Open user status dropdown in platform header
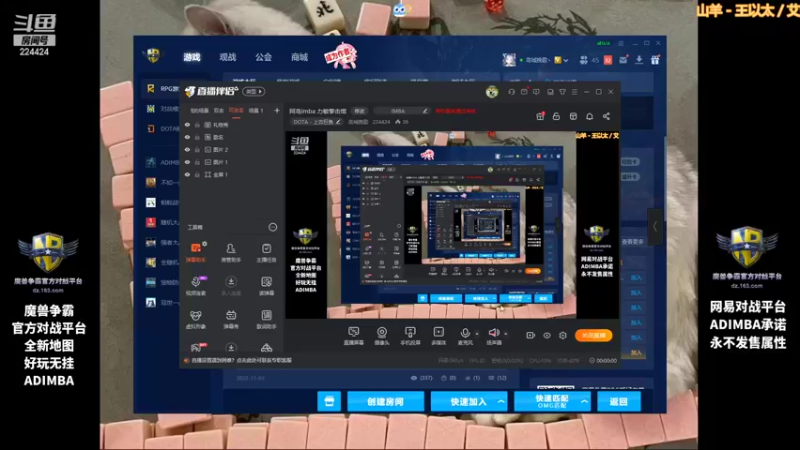800x450 pixels. 566,60
